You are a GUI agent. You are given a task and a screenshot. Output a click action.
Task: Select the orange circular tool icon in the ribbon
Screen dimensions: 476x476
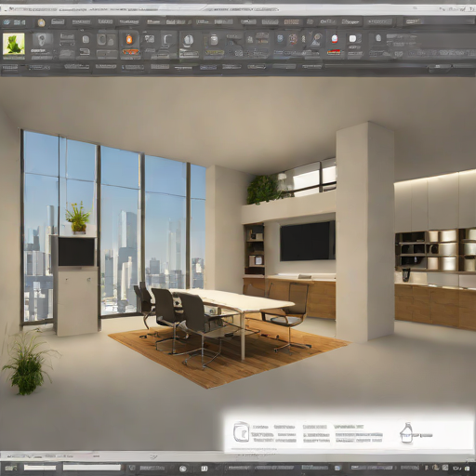(x=129, y=40)
